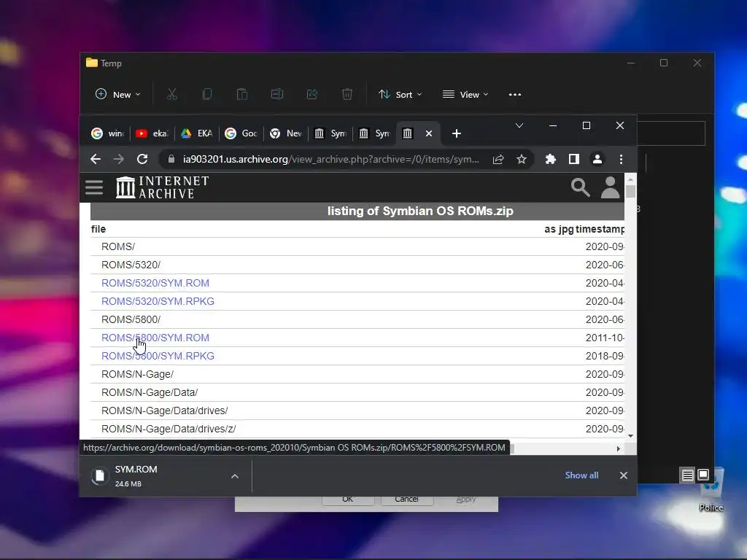Switch Temp window to details view icon
This screenshot has width=747, height=560.
click(687, 475)
